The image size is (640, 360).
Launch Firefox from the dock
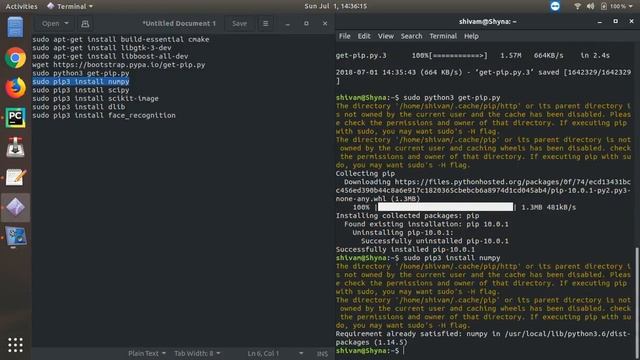coord(15,88)
